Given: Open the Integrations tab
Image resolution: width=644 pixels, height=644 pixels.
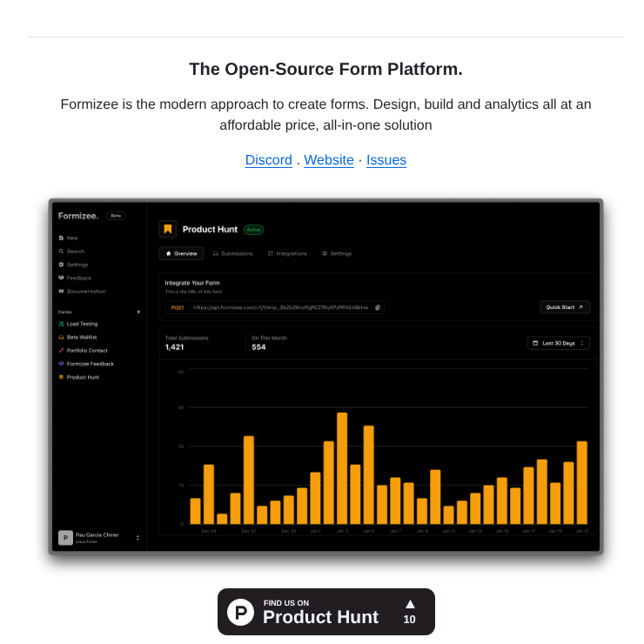Looking at the screenshot, I should pyautogui.click(x=287, y=253).
